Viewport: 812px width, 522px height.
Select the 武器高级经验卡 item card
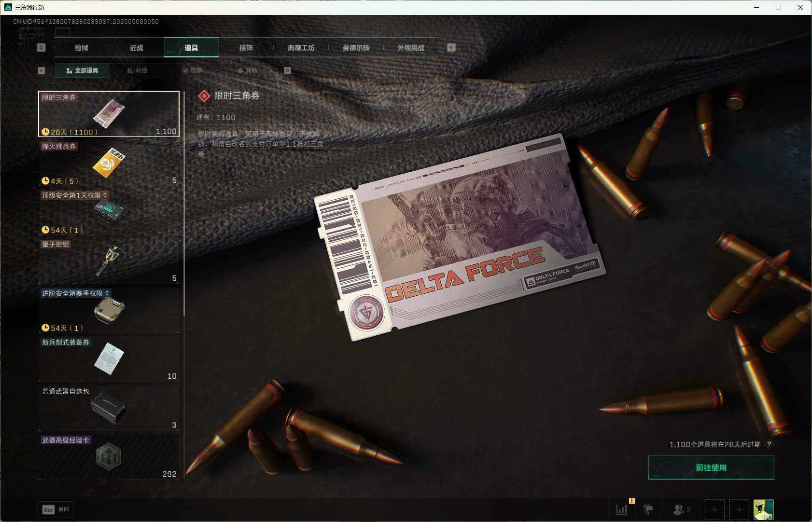pyautogui.click(x=109, y=457)
